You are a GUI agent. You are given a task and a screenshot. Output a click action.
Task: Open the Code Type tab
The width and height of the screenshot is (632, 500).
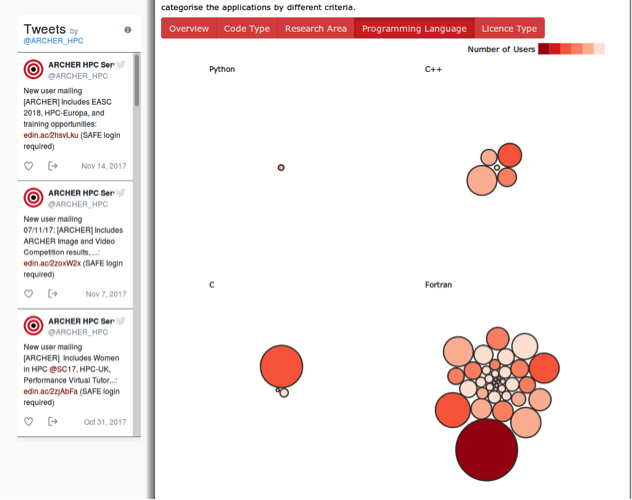(x=246, y=29)
